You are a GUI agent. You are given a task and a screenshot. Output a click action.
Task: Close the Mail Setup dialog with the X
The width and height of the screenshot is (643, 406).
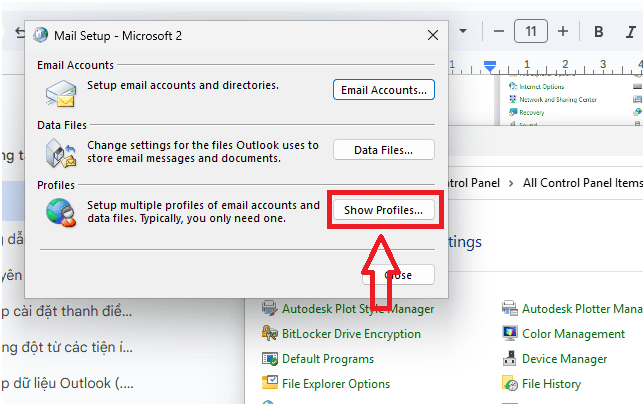click(x=433, y=35)
